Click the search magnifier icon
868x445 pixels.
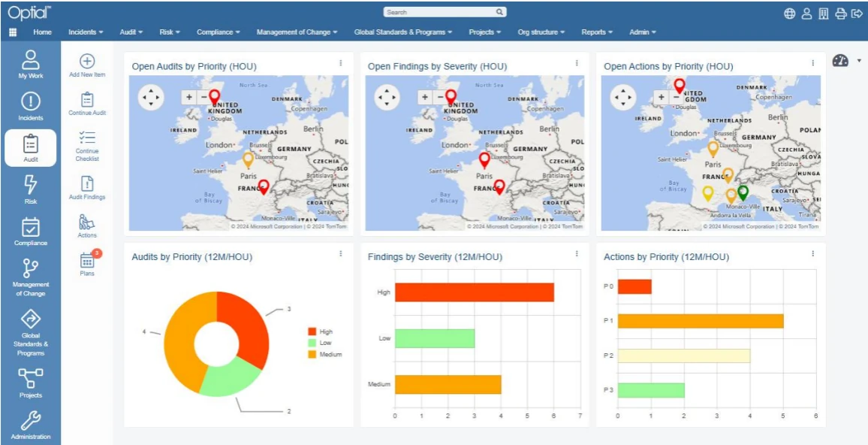[x=499, y=11]
